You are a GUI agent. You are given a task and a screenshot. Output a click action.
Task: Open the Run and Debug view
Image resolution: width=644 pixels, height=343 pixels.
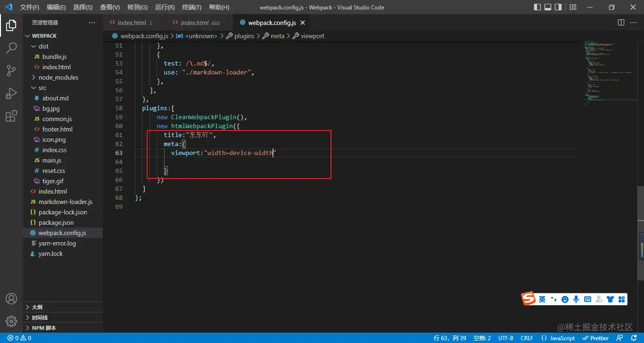pyautogui.click(x=11, y=93)
